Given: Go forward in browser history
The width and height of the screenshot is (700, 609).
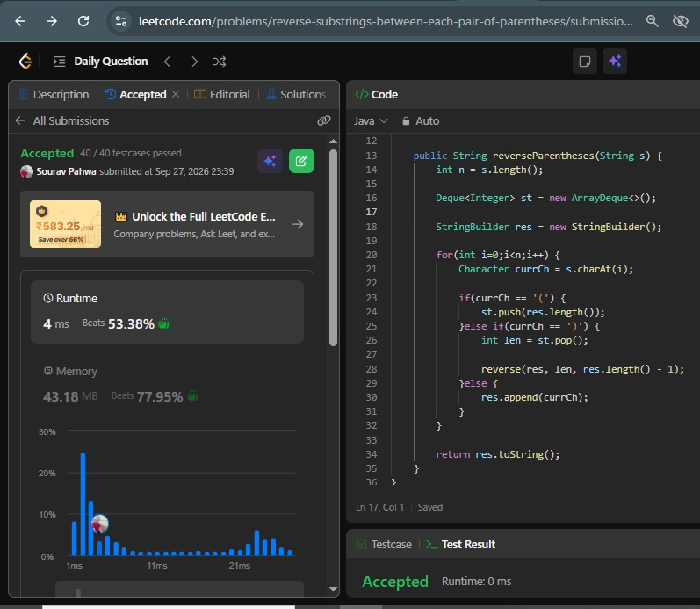Looking at the screenshot, I should coord(52,21).
